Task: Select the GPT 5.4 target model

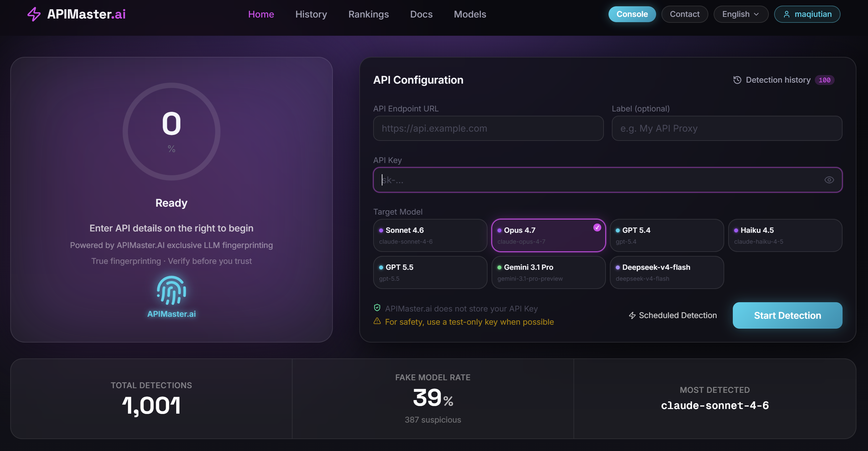Action: click(x=666, y=235)
